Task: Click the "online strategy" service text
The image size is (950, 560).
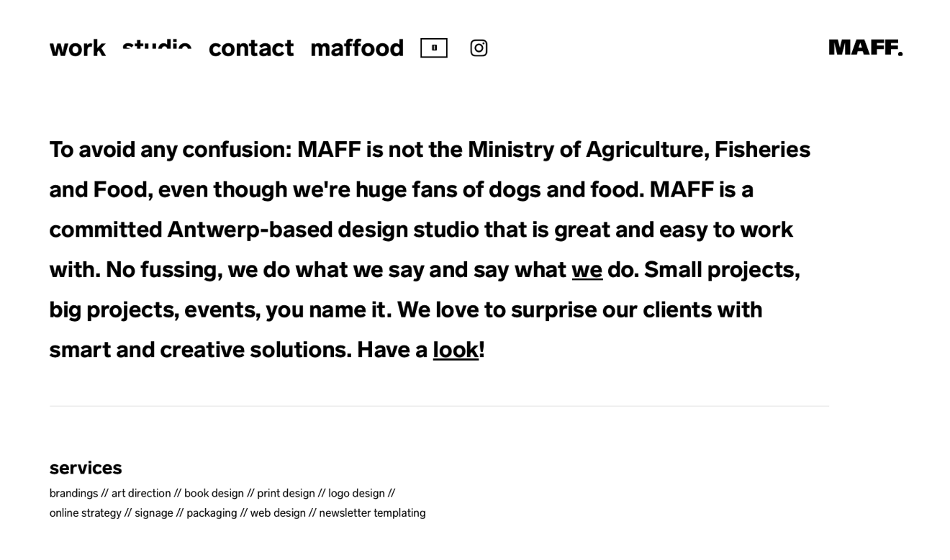Action: 85,513
